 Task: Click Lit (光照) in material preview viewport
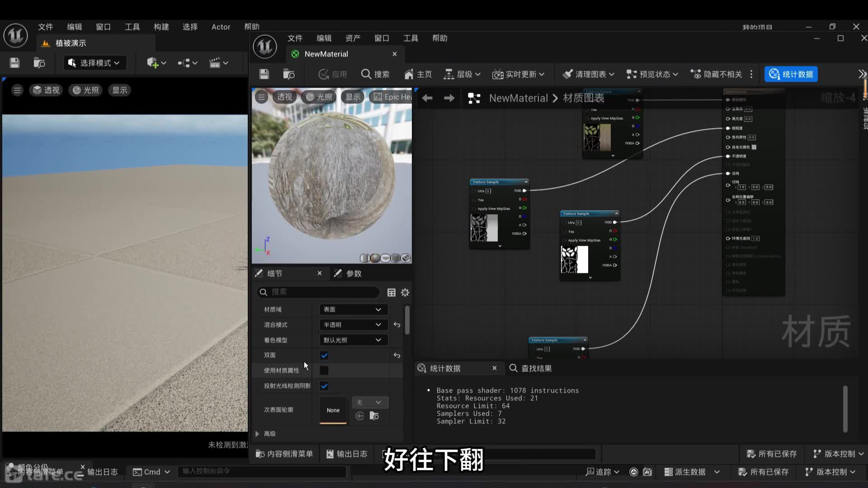pyautogui.click(x=319, y=97)
